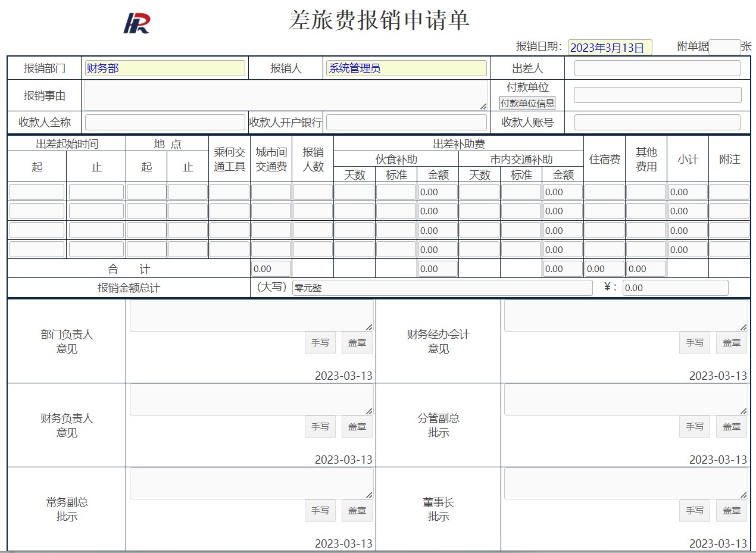
Task: Click the 出差起始时间 column header
Action: click(67, 144)
